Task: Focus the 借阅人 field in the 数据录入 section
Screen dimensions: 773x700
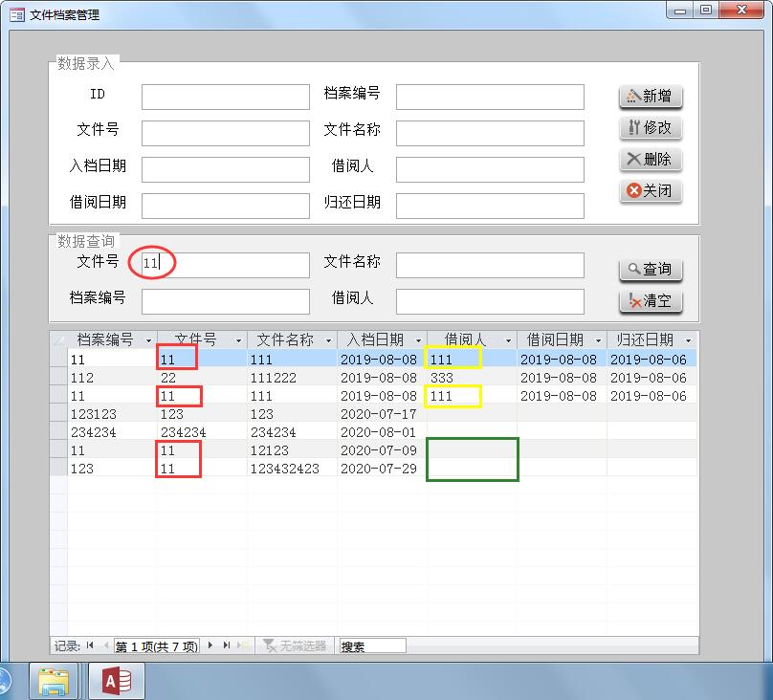Action: pyautogui.click(x=490, y=169)
